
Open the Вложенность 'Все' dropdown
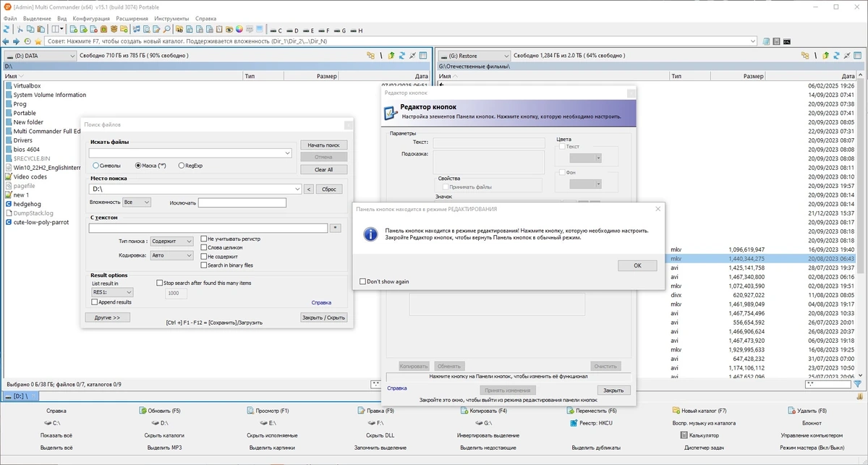click(137, 202)
